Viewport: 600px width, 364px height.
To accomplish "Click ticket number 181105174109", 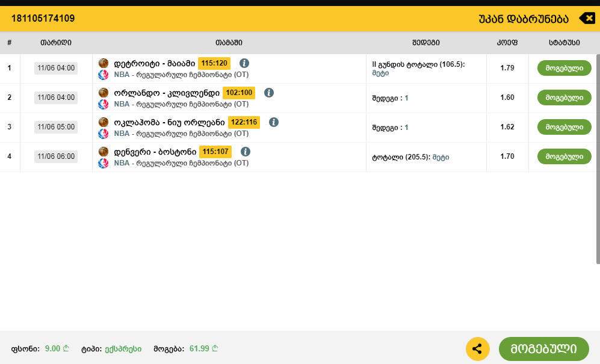I will coord(43,19).
